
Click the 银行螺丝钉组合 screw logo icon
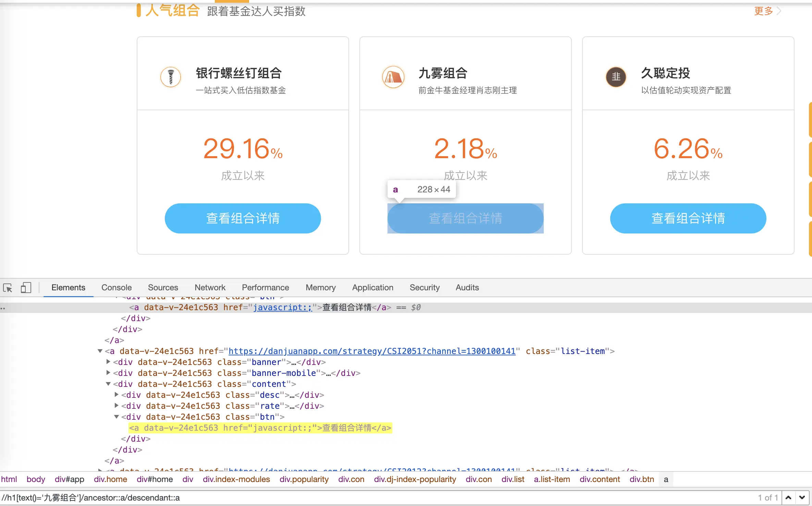pyautogui.click(x=171, y=77)
